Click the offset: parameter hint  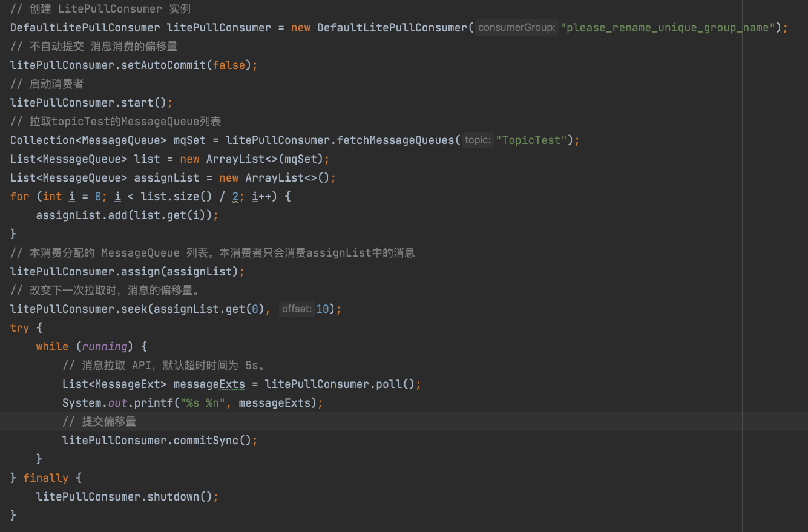click(x=297, y=309)
